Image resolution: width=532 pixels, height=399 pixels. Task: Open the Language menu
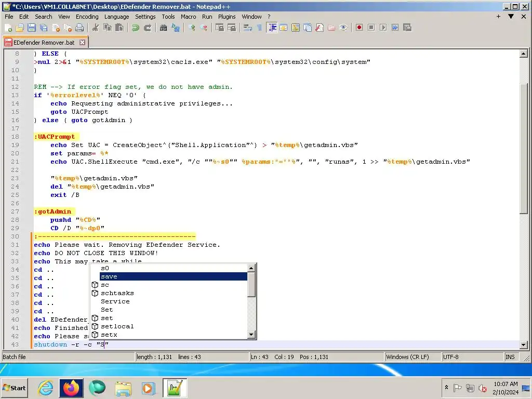pyautogui.click(x=117, y=17)
